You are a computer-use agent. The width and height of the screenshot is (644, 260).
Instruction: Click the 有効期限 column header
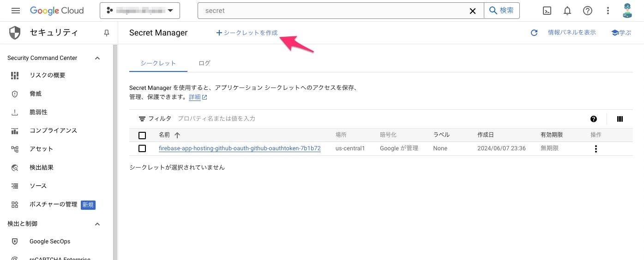552,135
